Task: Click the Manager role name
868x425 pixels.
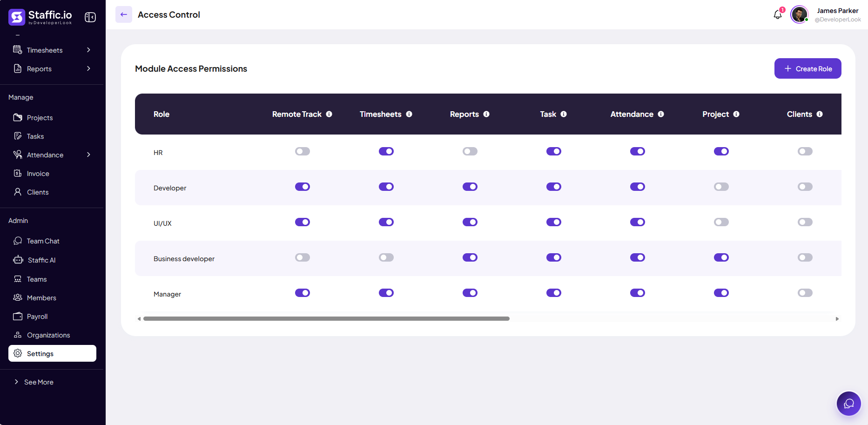Action: 167,294
